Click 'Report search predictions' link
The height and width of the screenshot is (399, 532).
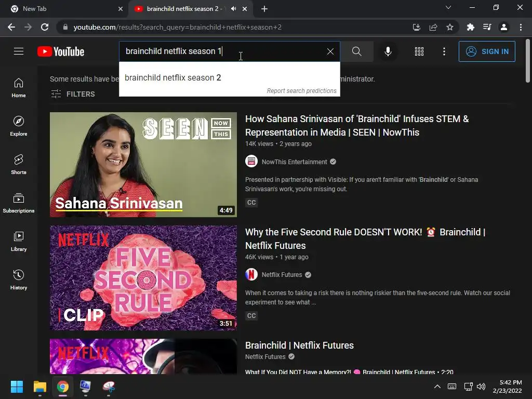[x=301, y=91]
